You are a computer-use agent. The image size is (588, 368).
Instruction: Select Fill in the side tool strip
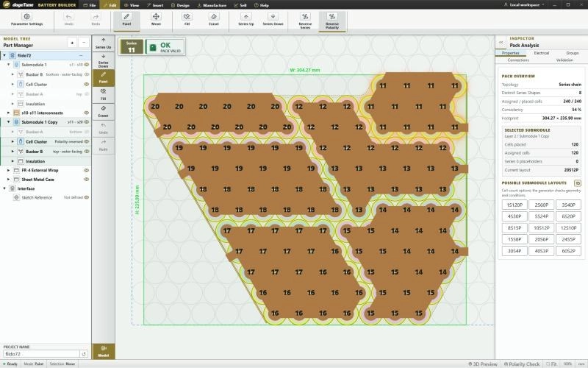[104, 95]
